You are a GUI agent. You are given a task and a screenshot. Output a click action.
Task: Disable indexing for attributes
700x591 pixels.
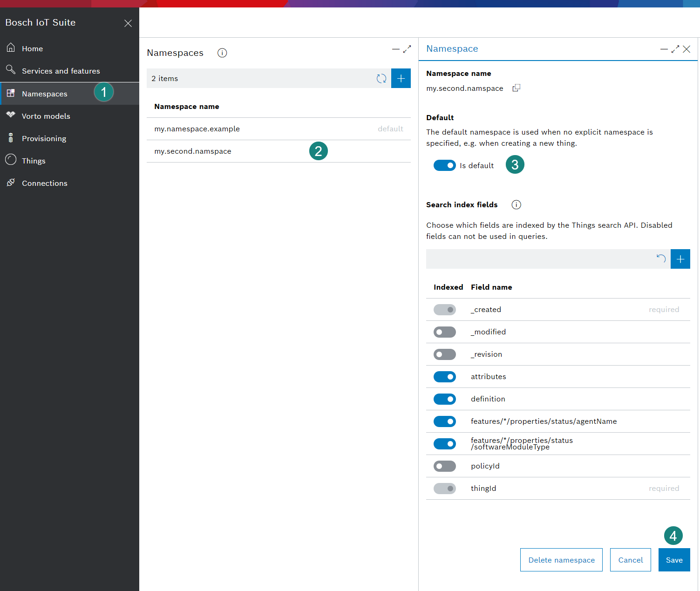click(x=445, y=377)
